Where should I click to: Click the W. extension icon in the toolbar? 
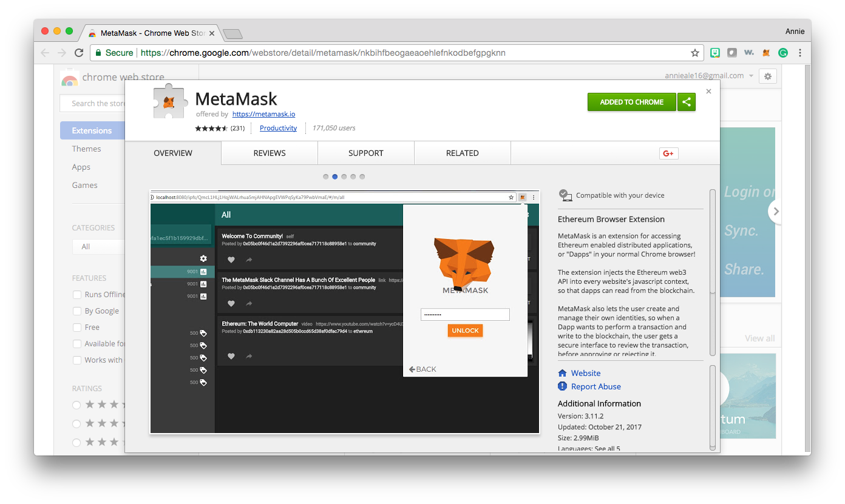(x=749, y=53)
